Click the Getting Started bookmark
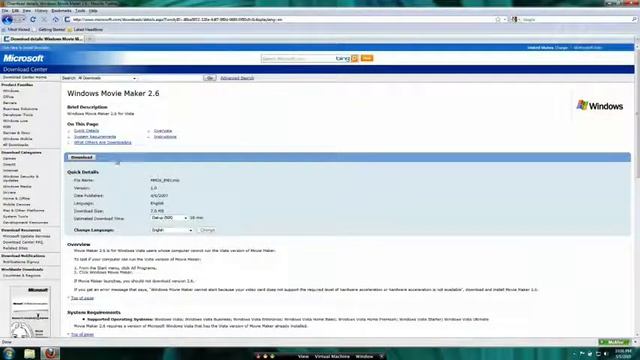Image resolution: width=640 pixels, height=360 pixels. [x=49, y=29]
